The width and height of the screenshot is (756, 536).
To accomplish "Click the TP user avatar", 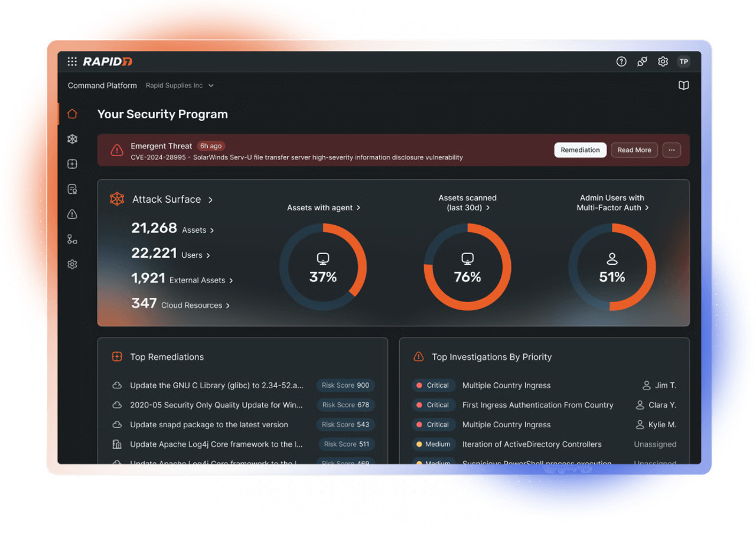I will click(683, 61).
